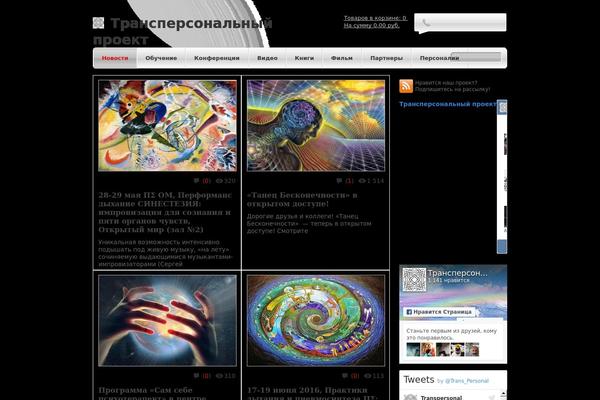This screenshot has height=400, width=600.
Task: Open the abstract Kandinsky-style painting thumbnail
Action: click(x=167, y=126)
